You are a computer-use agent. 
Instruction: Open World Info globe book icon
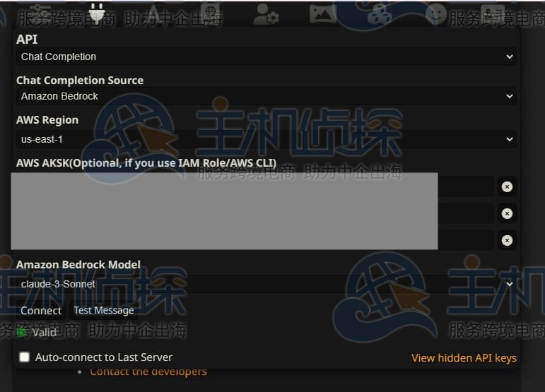point(210,13)
